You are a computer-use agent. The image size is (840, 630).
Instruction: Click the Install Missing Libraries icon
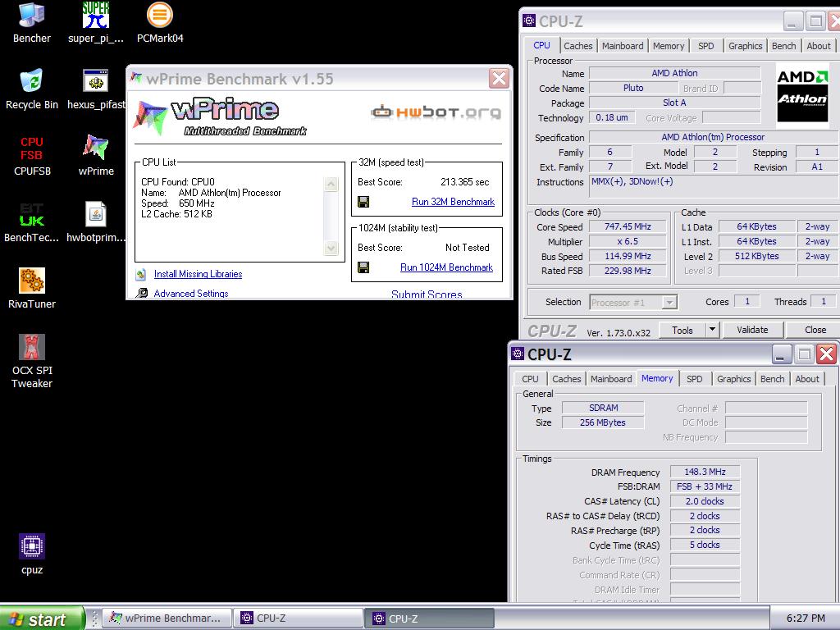point(141,274)
